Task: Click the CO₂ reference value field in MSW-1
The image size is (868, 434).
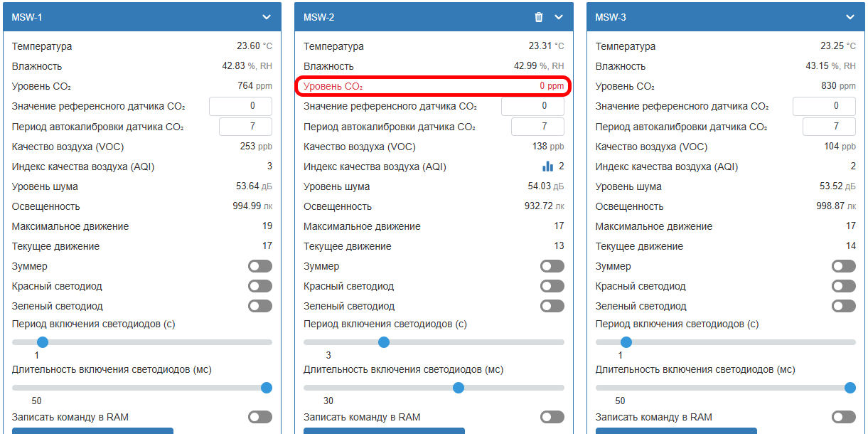Action: tap(240, 106)
